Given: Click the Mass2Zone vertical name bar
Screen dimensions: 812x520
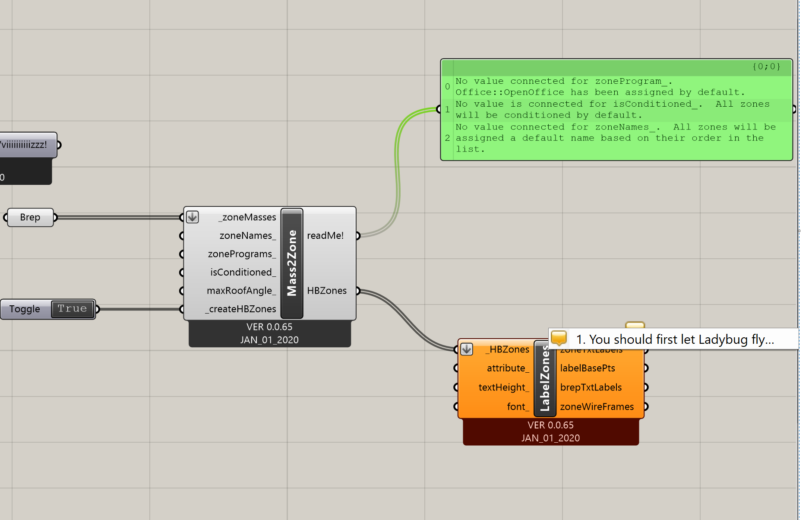Looking at the screenshot, I should (292, 263).
